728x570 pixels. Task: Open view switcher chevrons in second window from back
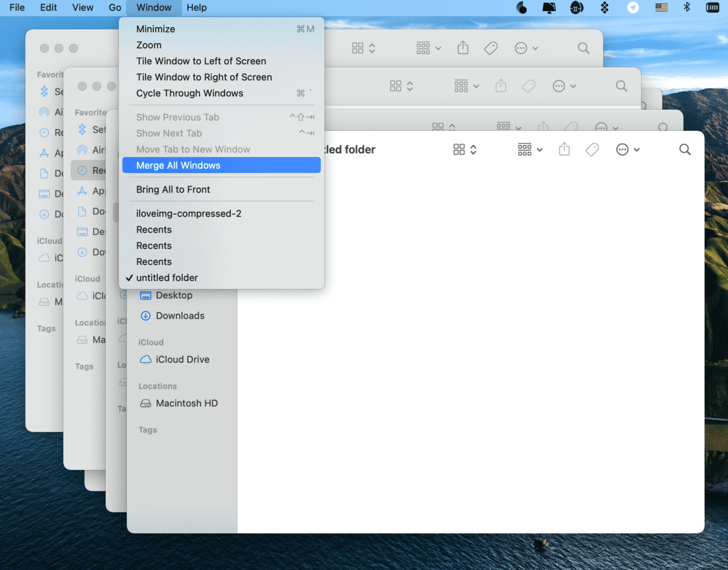[410, 86]
